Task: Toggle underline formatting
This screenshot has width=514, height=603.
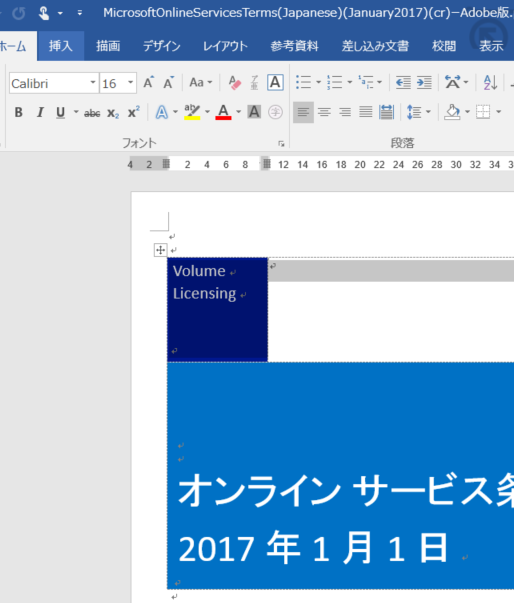Action: click(x=60, y=113)
